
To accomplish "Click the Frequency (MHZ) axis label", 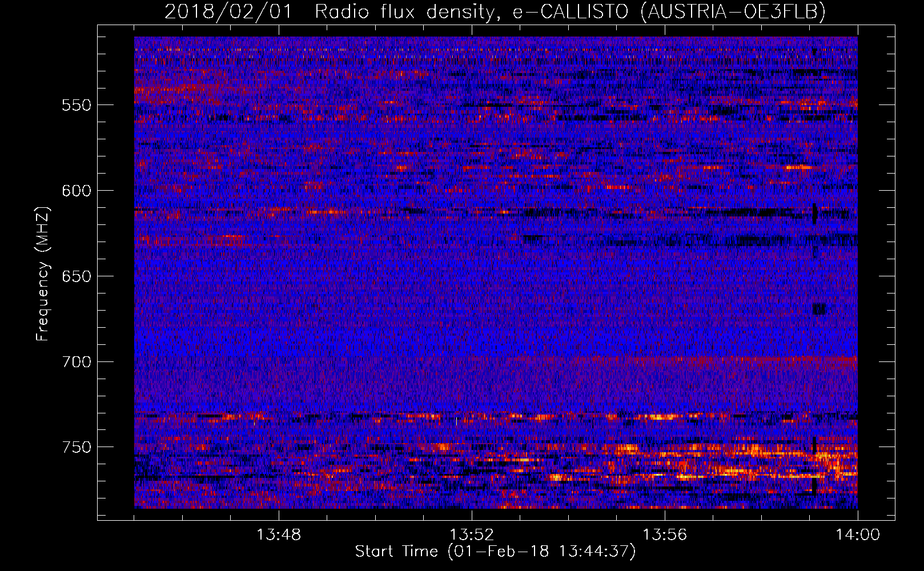I will click(x=43, y=274).
